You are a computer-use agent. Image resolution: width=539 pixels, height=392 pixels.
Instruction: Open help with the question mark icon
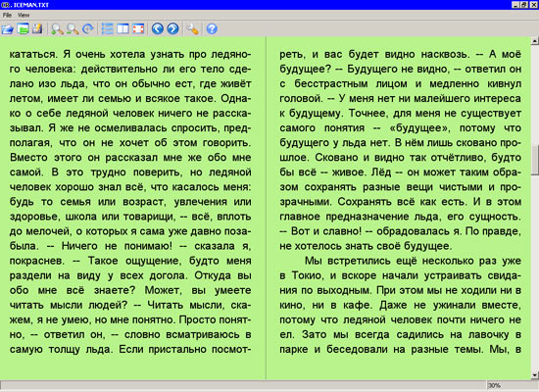tap(212, 28)
